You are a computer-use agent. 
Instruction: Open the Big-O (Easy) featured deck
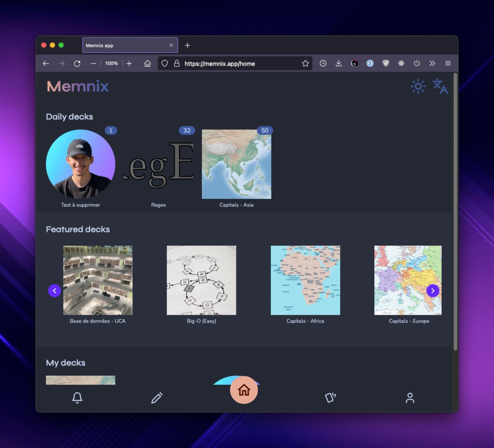pos(201,280)
